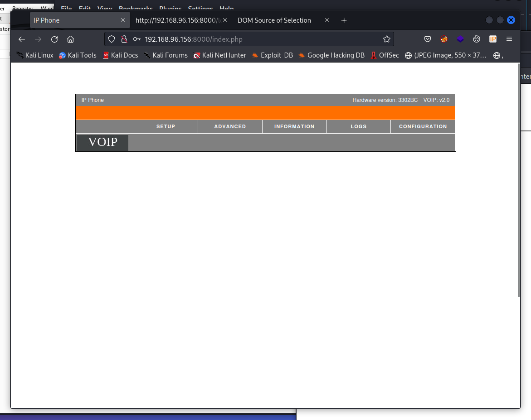Switch to the http://192.168.96.156:8000 tab
531x420 pixels.
[181, 20]
